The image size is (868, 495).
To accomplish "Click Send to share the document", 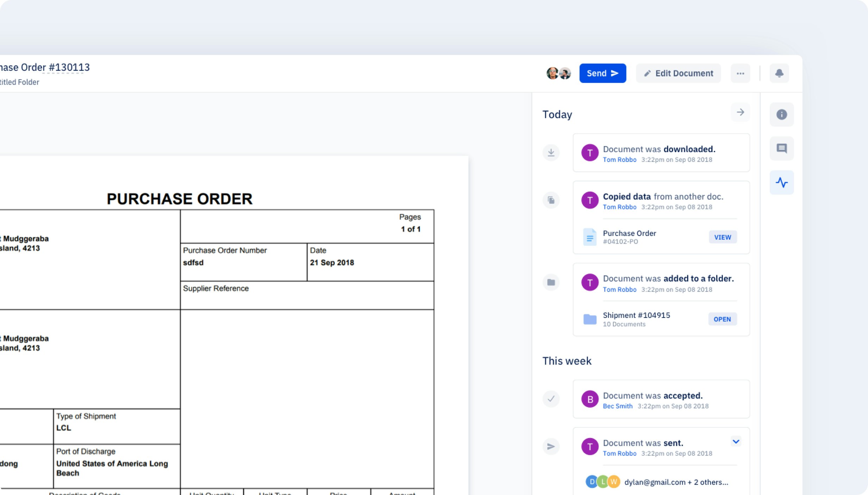I will 602,73.
